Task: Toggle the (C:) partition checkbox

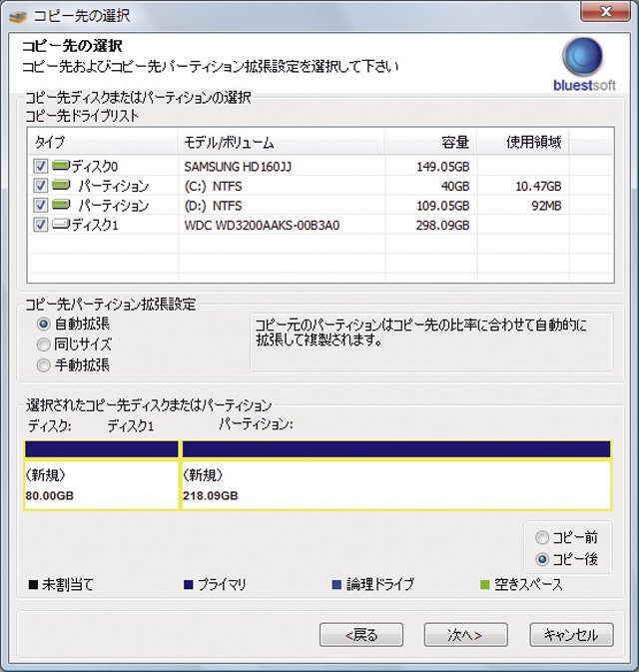Action: (40, 186)
